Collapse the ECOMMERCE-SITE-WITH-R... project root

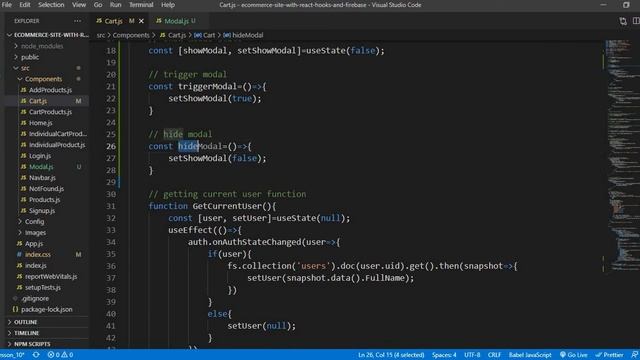[48, 35]
